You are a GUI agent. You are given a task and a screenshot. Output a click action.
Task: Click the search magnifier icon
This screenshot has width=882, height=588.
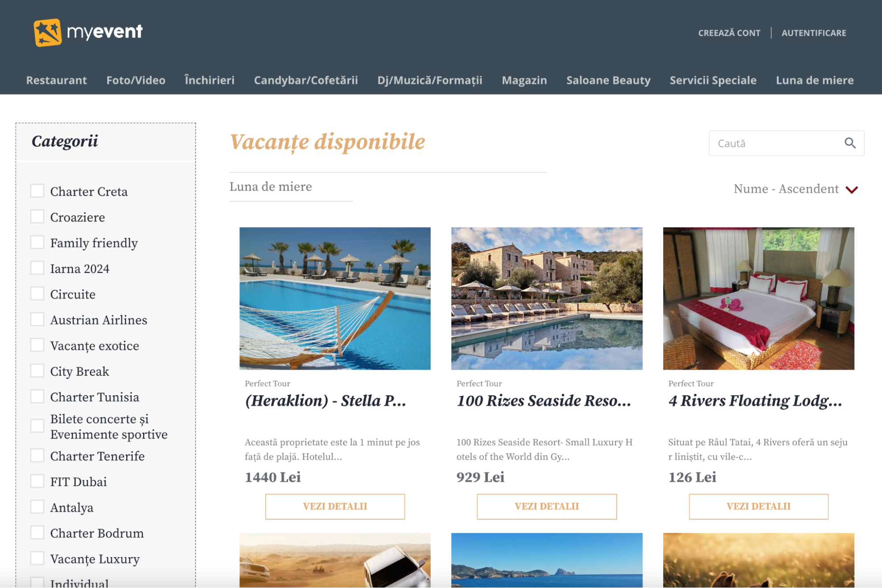tap(850, 143)
